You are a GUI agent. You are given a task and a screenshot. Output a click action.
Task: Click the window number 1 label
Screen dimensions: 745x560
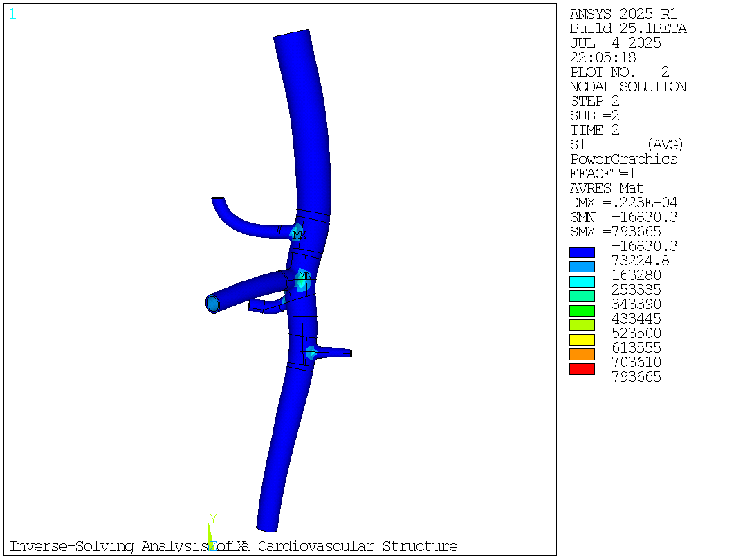click(12, 14)
